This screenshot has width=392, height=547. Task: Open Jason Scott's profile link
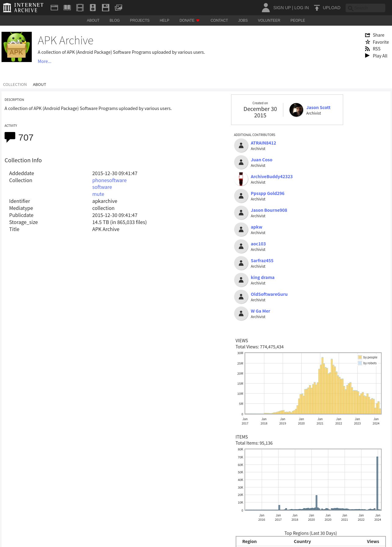[x=318, y=108]
